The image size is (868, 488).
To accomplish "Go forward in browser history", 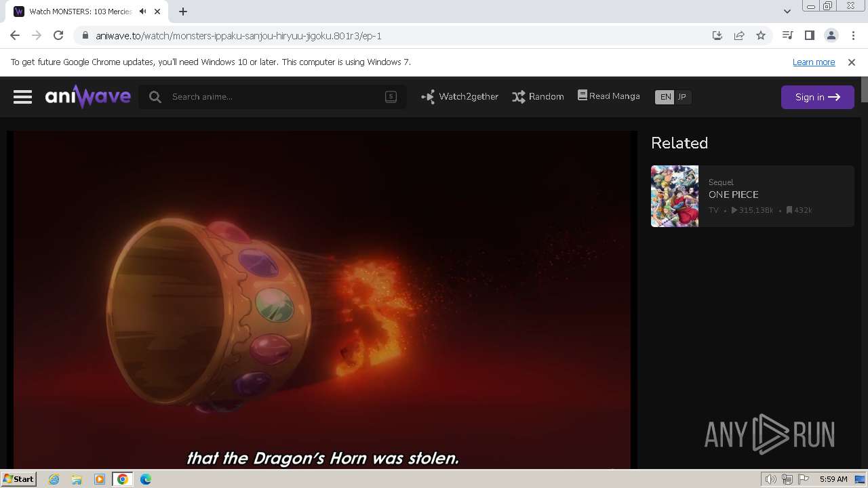I will pos(37,35).
